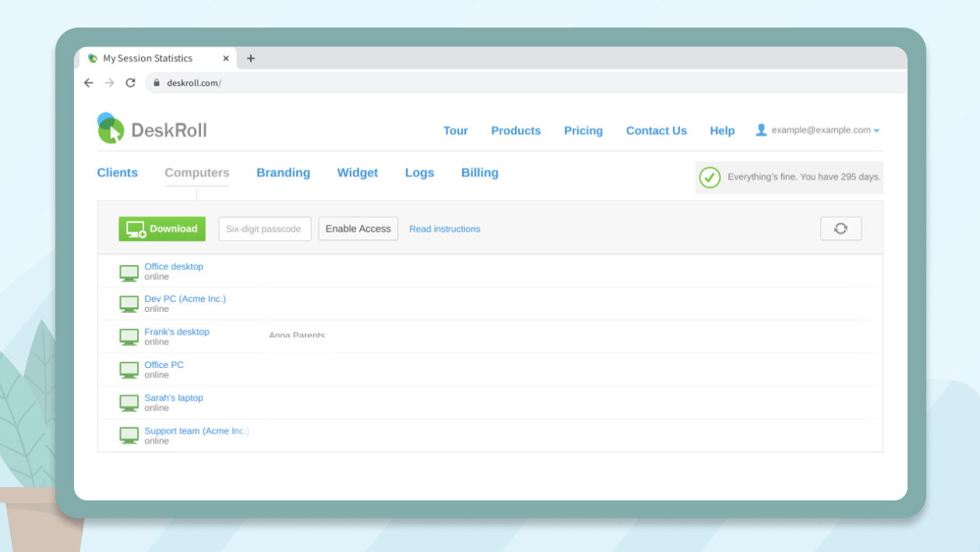The width and height of the screenshot is (980, 552).
Task: Click the DeskRoll logo icon
Action: coord(111,129)
